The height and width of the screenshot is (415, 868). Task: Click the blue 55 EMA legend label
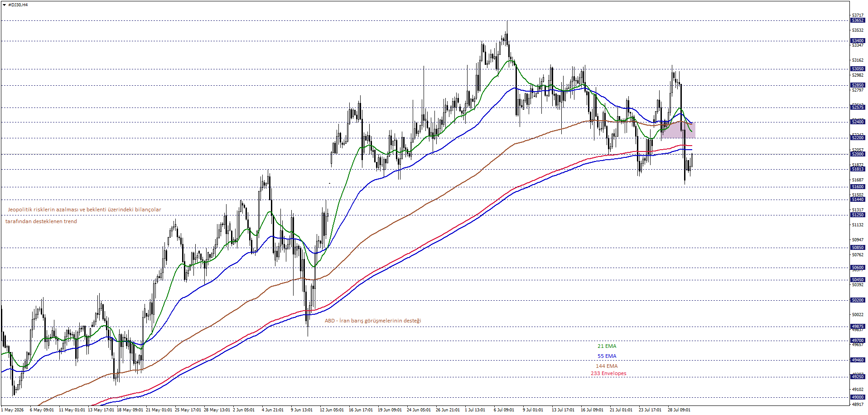(x=607, y=356)
